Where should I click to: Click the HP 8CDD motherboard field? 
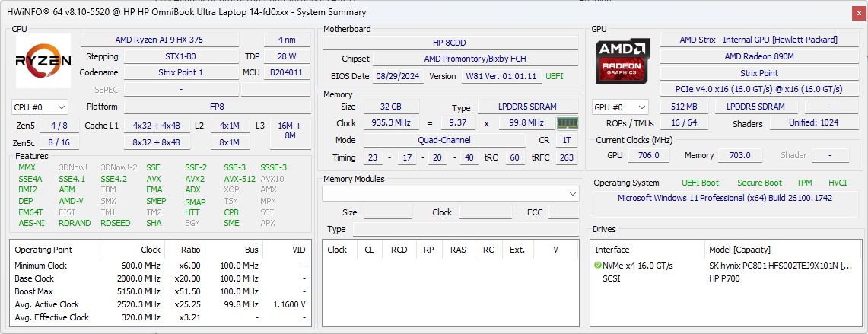point(450,43)
